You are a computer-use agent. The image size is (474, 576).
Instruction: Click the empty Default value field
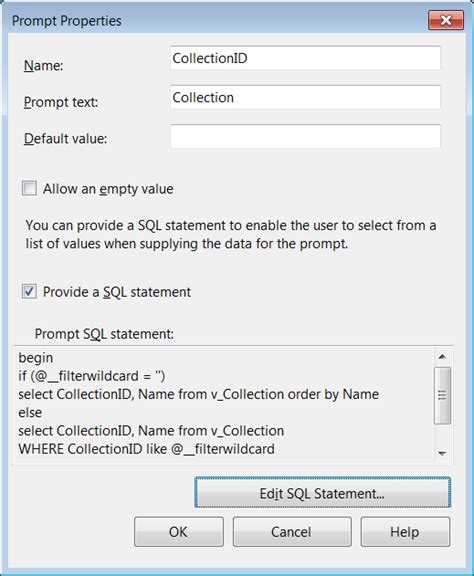tap(305, 136)
